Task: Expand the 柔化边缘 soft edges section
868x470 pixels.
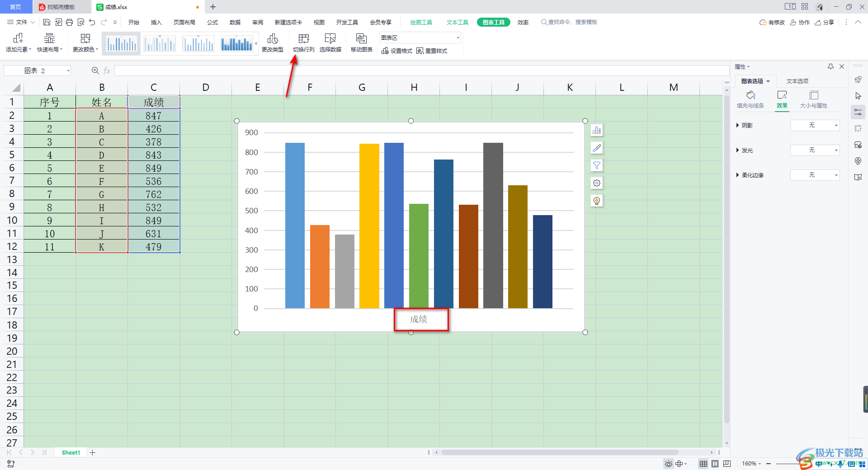Action: (x=738, y=175)
